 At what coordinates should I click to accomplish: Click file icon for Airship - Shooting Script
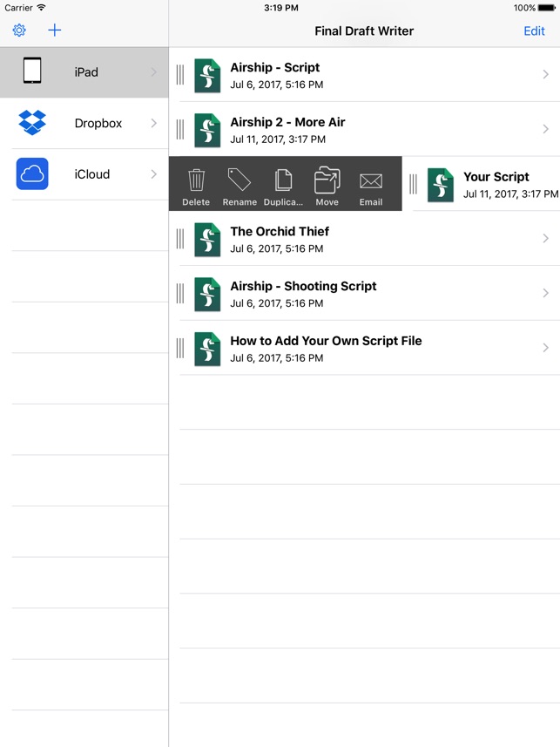pos(207,295)
